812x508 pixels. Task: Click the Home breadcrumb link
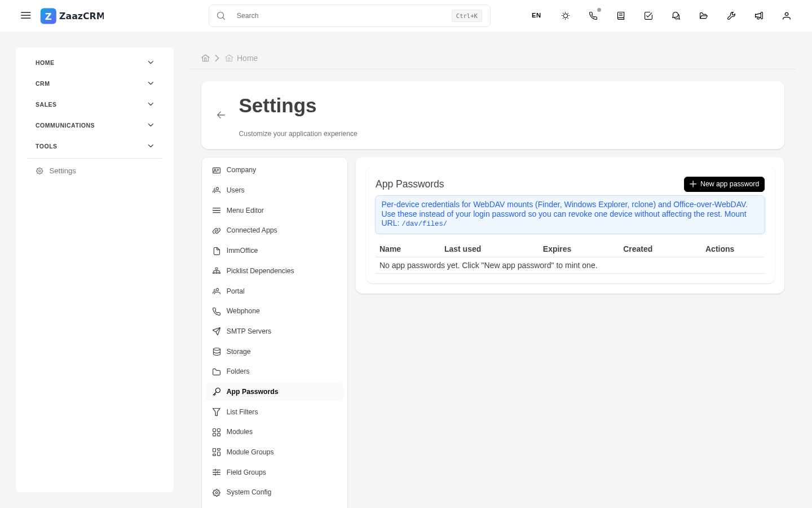pyautogui.click(x=241, y=58)
